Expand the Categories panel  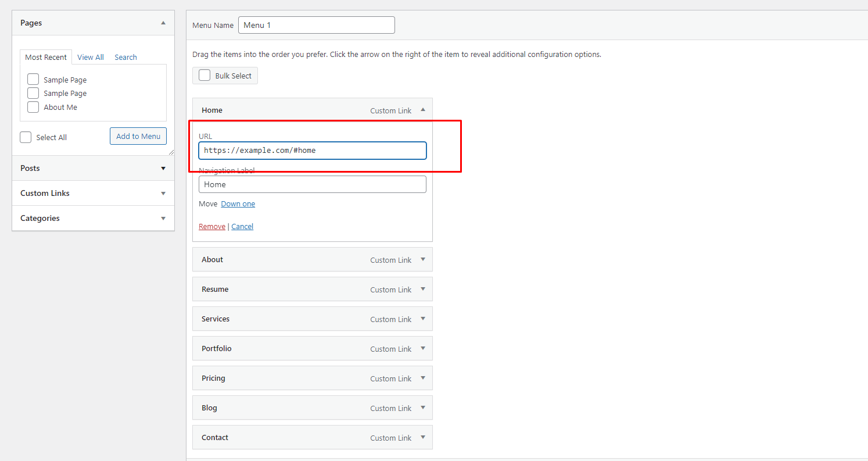[x=163, y=219]
